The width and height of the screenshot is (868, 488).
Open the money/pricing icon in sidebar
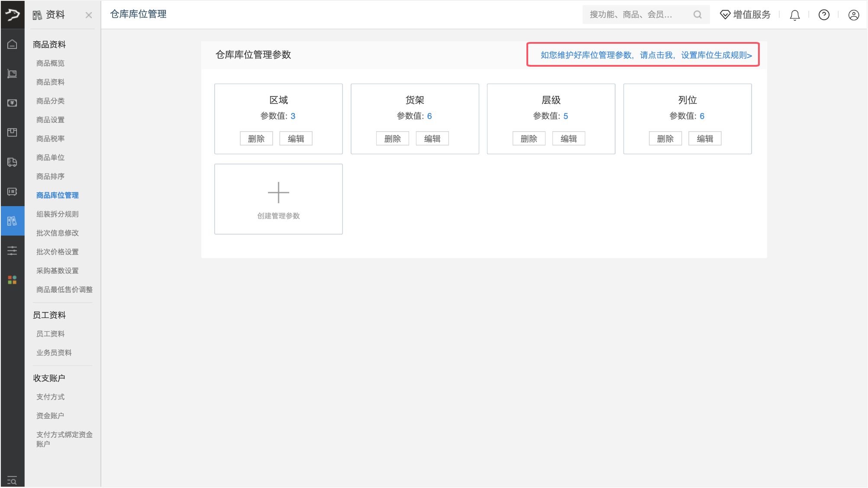(x=12, y=103)
